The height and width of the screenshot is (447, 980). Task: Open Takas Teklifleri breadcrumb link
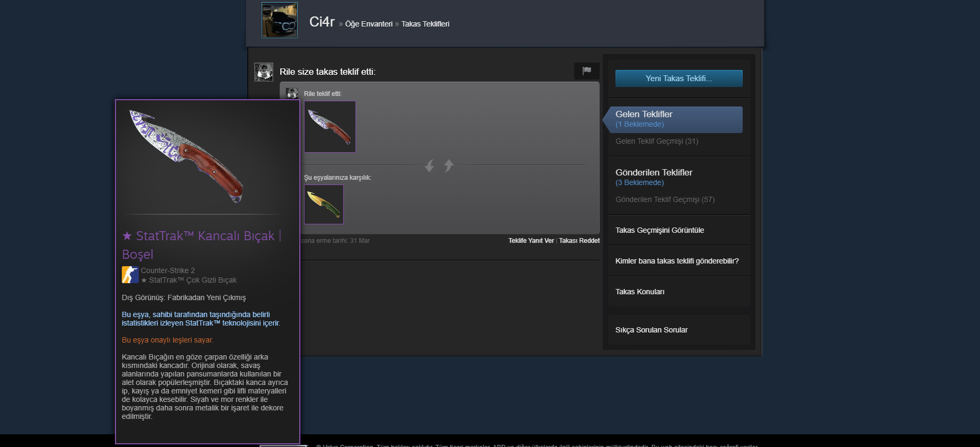coord(425,24)
